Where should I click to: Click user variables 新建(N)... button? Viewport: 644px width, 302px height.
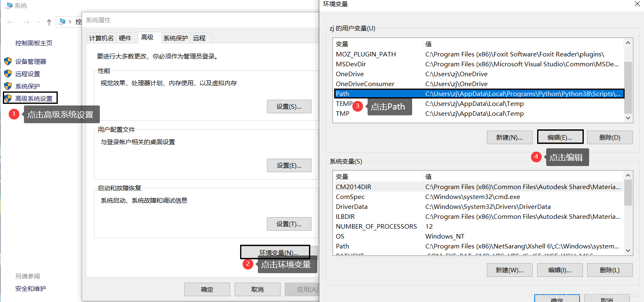coord(510,137)
